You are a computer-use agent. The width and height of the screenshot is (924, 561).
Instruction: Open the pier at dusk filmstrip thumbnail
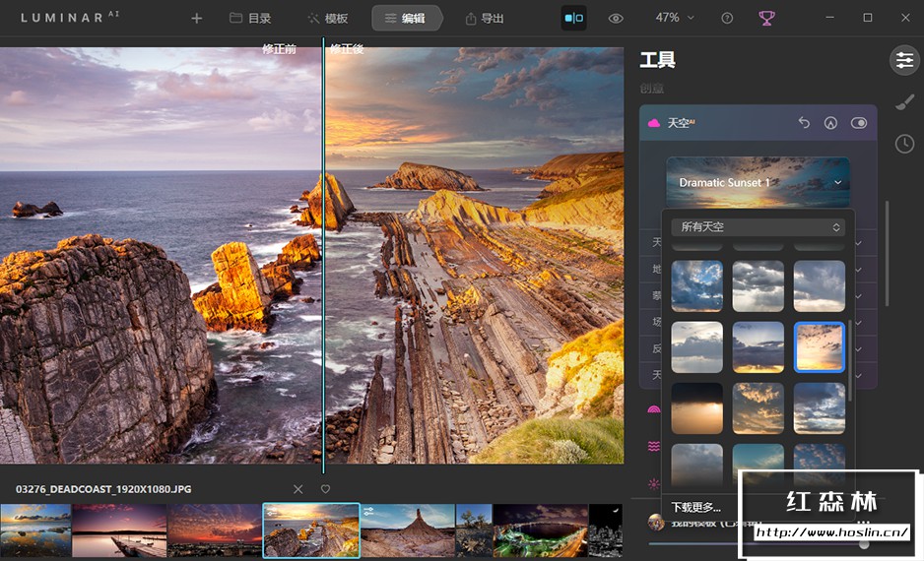click(x=119, y=530)
